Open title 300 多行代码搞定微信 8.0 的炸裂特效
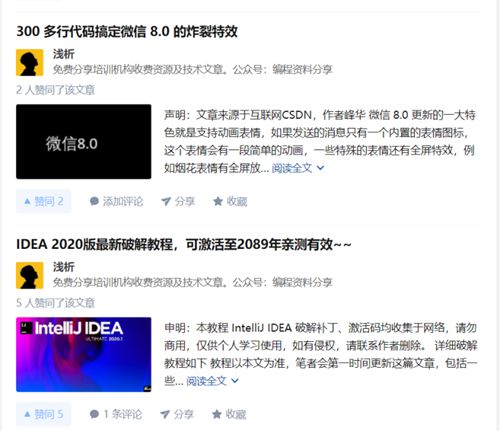Image resolution: width=500 pixels, height=431 pixels. (127, 31)
